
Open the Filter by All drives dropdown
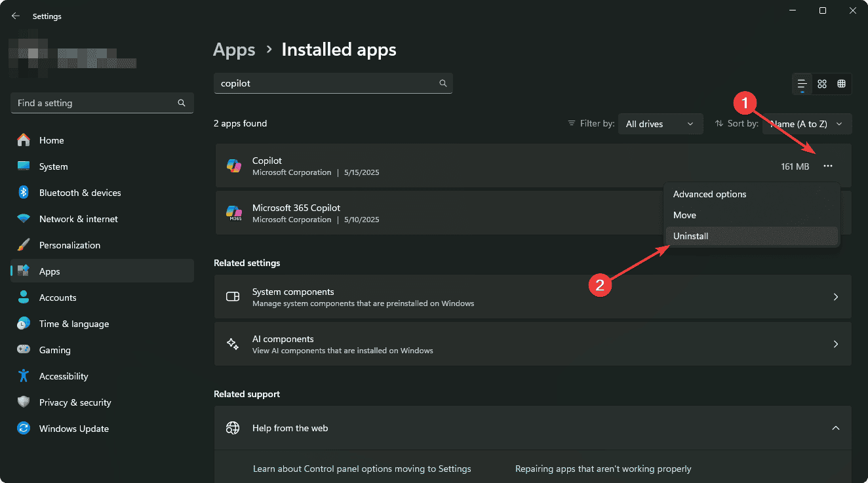coord(660,124)
